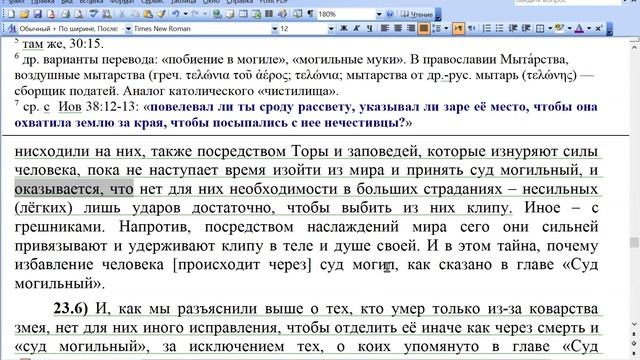Click the vertical scrollbar thumb

click(634, 242)
